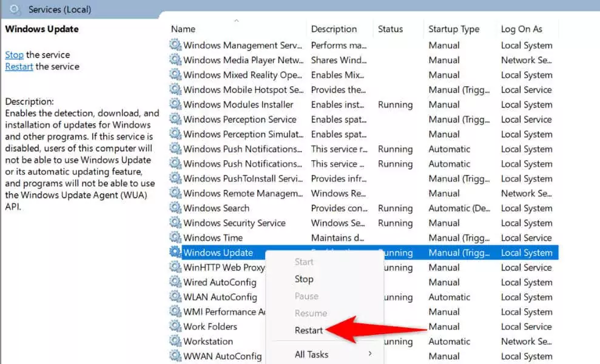Select the Work Folders service name
The height and width of the screenshot is (364, 600).
210,326
